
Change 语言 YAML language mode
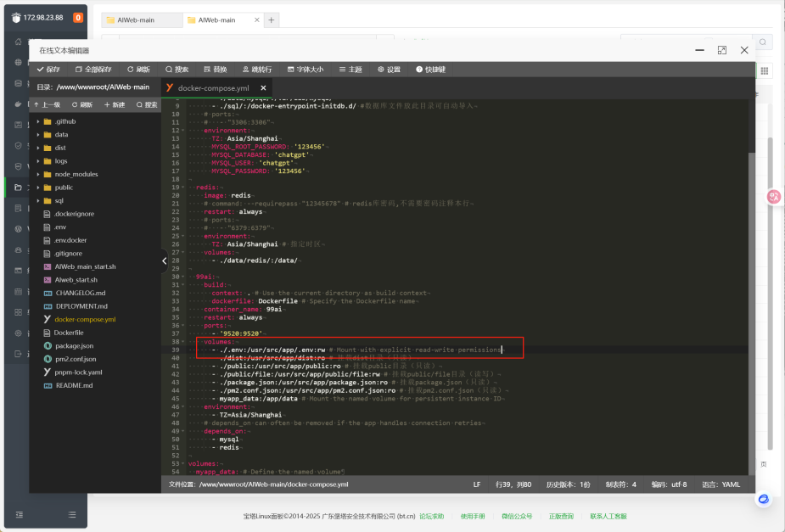point(721,484)
